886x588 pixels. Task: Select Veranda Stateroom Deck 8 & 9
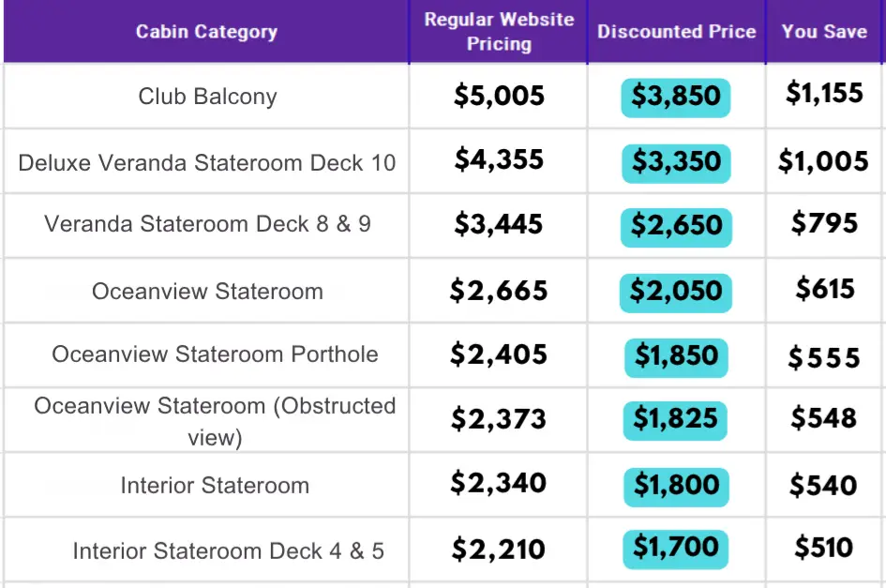pyautogui.click(x=207, y=225)
